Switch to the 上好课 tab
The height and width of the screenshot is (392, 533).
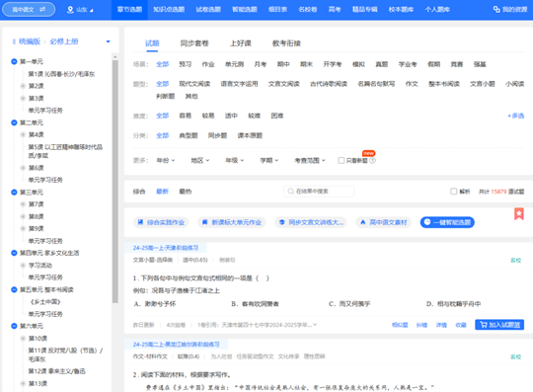coord(241,43)
